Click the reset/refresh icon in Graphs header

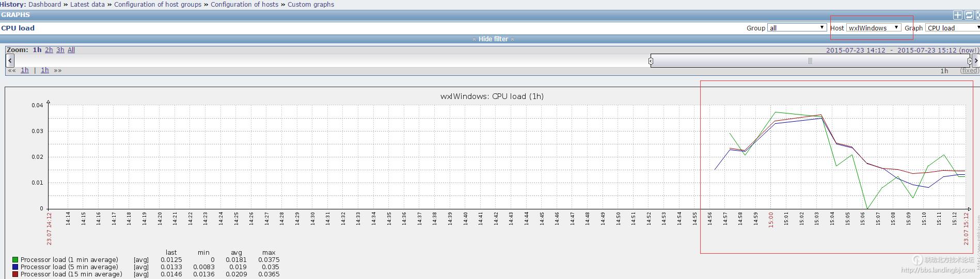[969, 15]
